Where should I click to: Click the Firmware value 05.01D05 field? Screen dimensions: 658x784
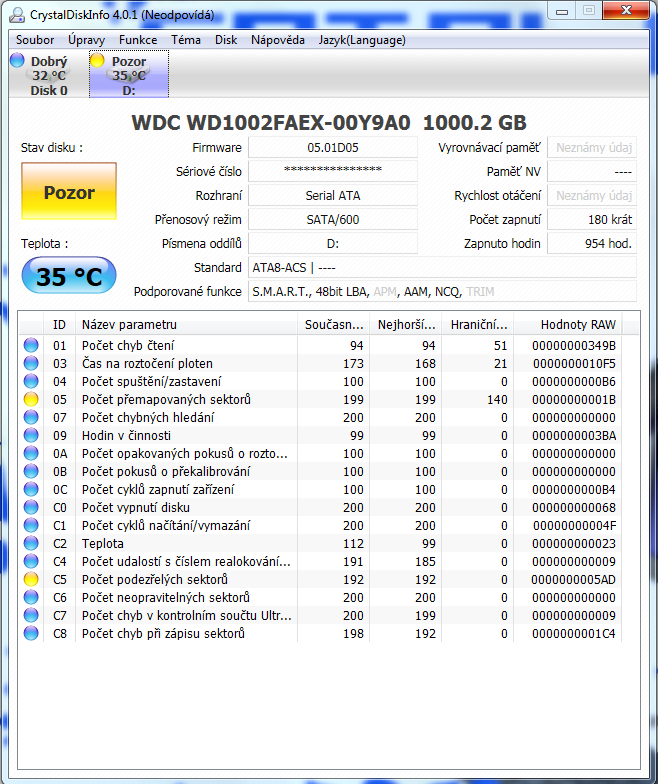(x=333, y=148)
